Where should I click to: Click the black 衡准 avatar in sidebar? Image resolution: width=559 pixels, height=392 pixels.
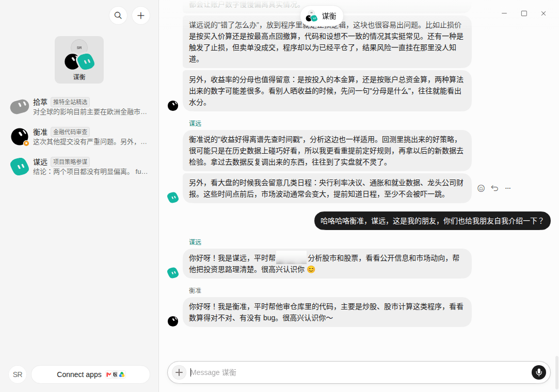pyautogui.click(x=20, y=137)
